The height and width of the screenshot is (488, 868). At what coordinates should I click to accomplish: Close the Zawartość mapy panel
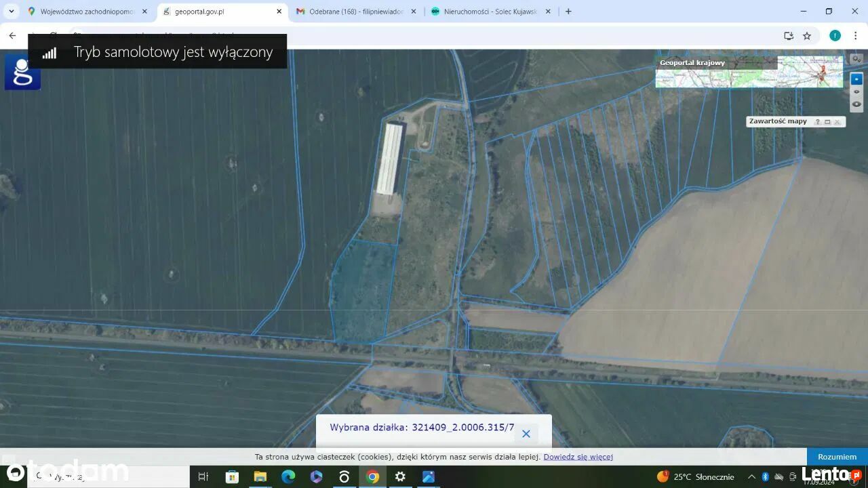[837, 122]
